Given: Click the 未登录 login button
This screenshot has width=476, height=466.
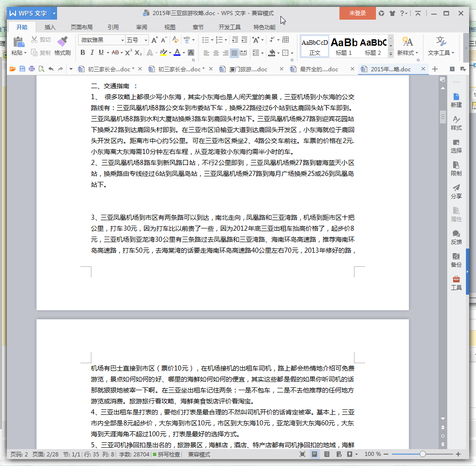Looking at the screenshot, I should 358,13.
